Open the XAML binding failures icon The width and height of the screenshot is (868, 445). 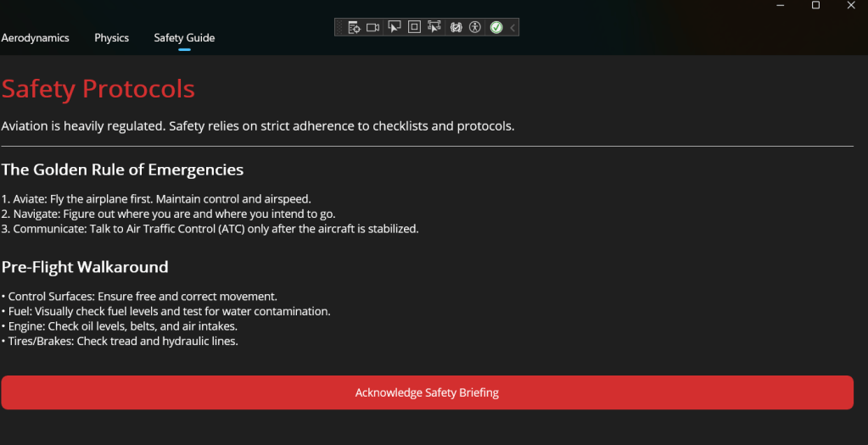click(x=456, y=27)
